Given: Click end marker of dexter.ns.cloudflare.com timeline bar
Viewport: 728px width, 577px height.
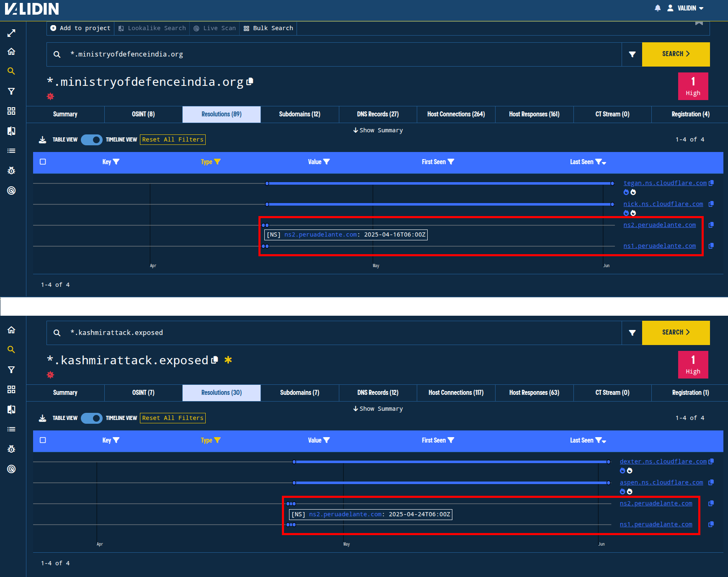Looking at the screenshot, I should [609, 462].
